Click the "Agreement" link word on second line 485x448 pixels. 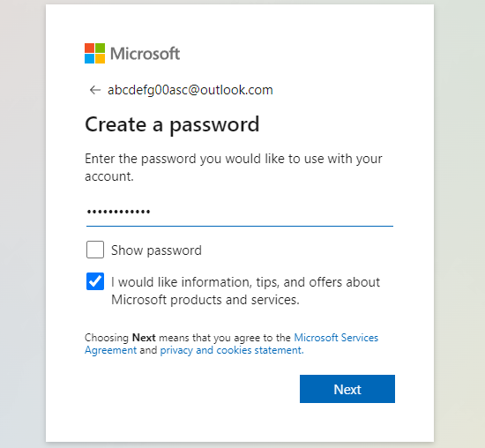click(x=111, y=350)
